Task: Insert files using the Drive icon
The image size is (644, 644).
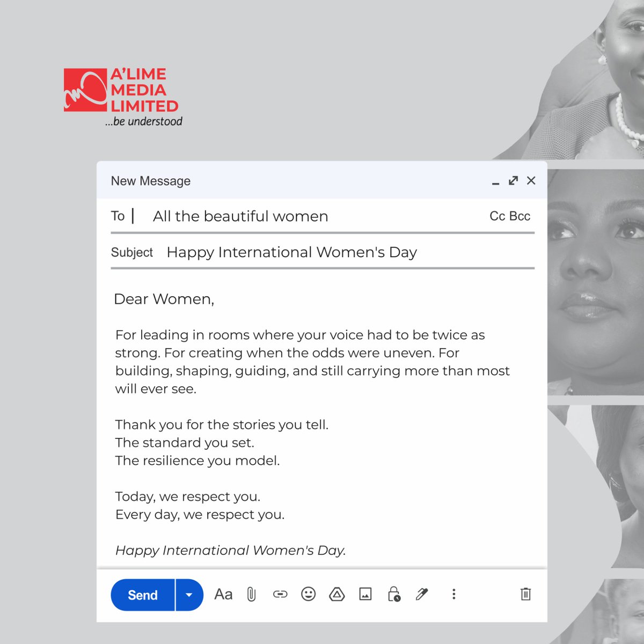Action: 337,594
